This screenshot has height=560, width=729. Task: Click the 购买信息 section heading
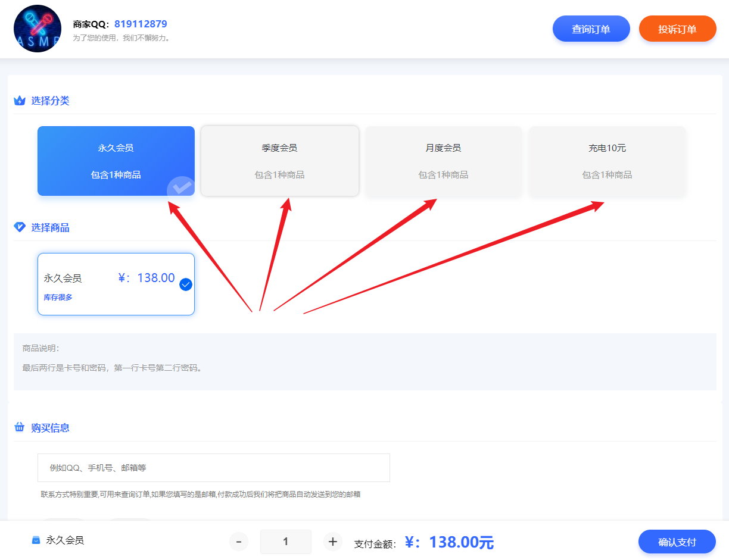pos(51,427)
